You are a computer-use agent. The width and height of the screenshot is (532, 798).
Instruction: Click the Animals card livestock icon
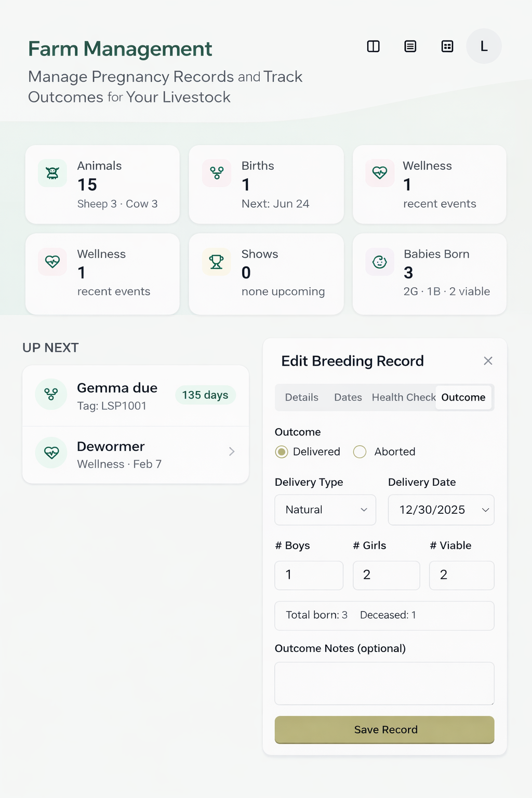52,173
